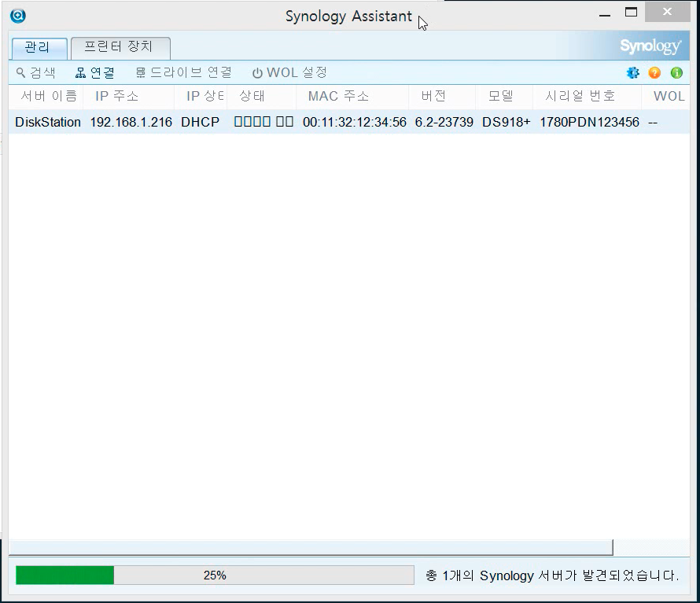The image size is (700, 603).
Task: Click the IP address 192.168.1.216
Action: (x=131, y=122)
